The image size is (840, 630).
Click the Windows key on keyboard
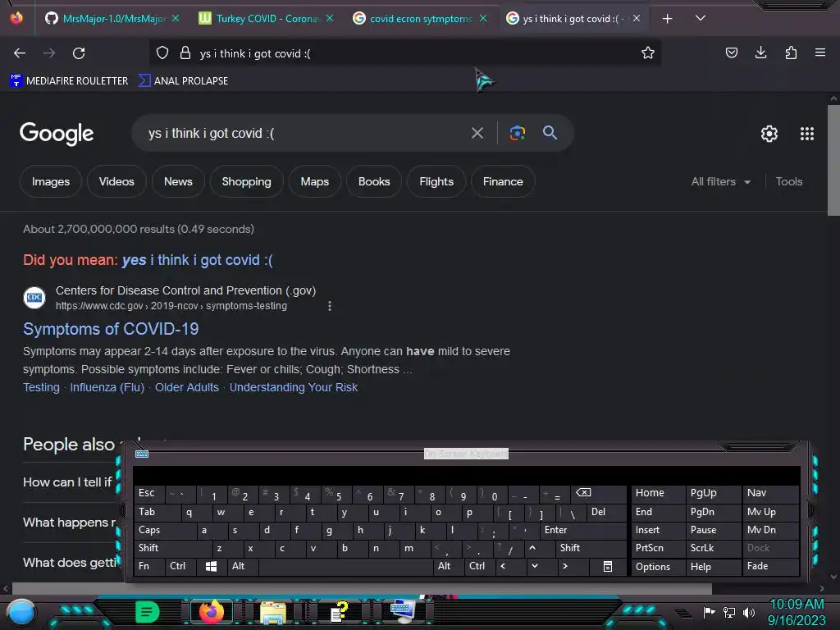(212, 566)
